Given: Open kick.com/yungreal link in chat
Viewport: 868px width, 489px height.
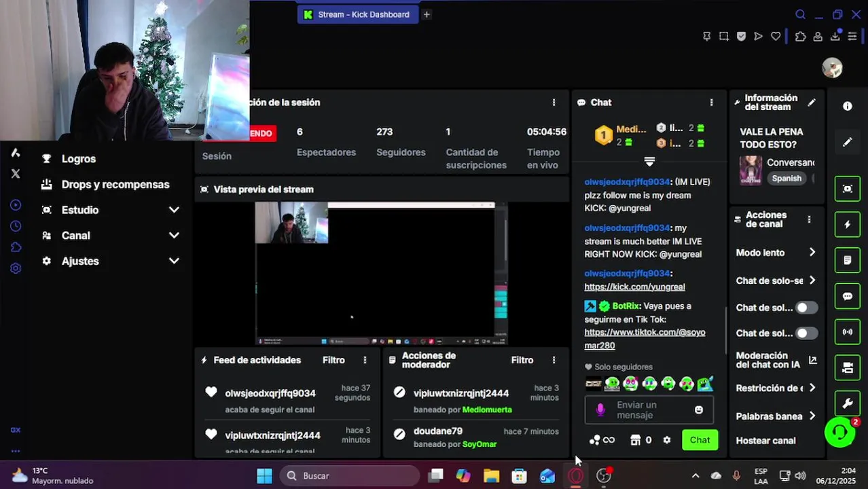Looking at the screenshot, I should click(x=634, y=287).
